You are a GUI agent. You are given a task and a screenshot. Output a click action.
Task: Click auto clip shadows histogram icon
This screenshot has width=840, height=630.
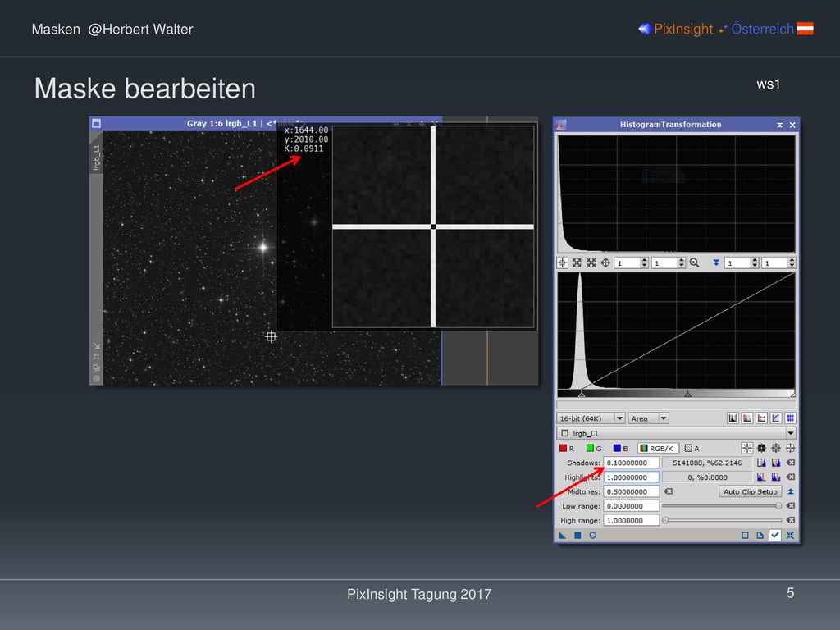762,463
